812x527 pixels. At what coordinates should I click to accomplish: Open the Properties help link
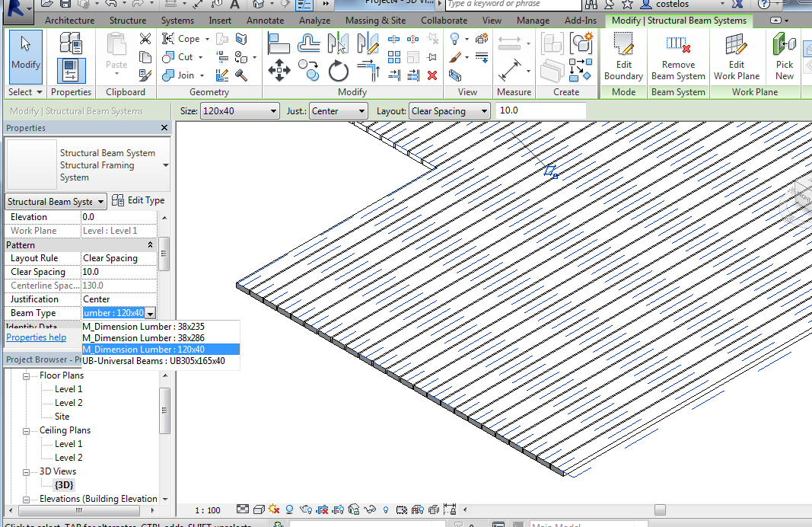36,337
